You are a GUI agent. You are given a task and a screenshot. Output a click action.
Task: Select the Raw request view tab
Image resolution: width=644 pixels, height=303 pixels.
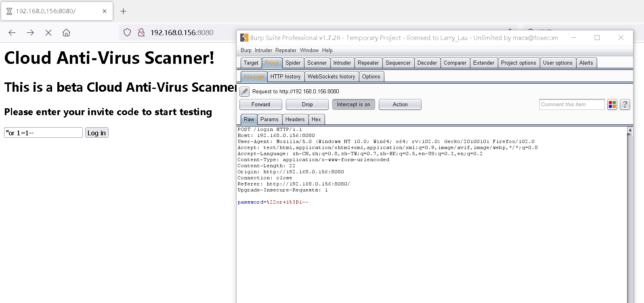tap(249, 120)
